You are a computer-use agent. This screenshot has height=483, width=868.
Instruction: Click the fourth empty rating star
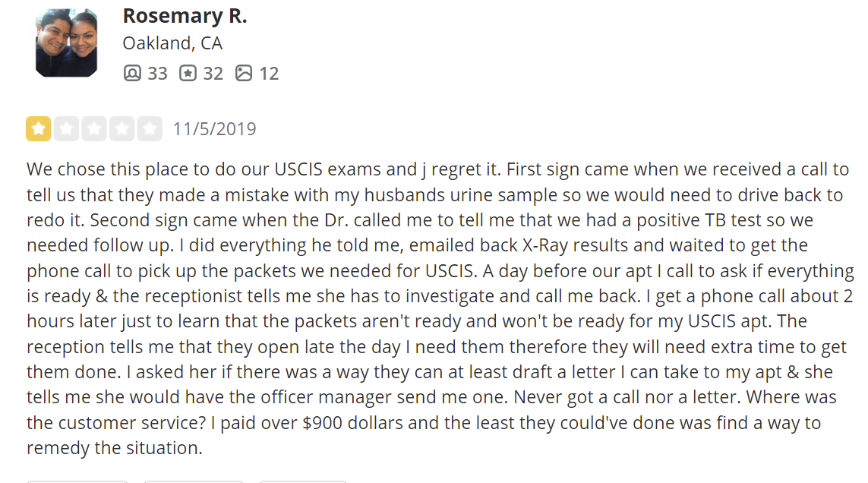(122, 128)
